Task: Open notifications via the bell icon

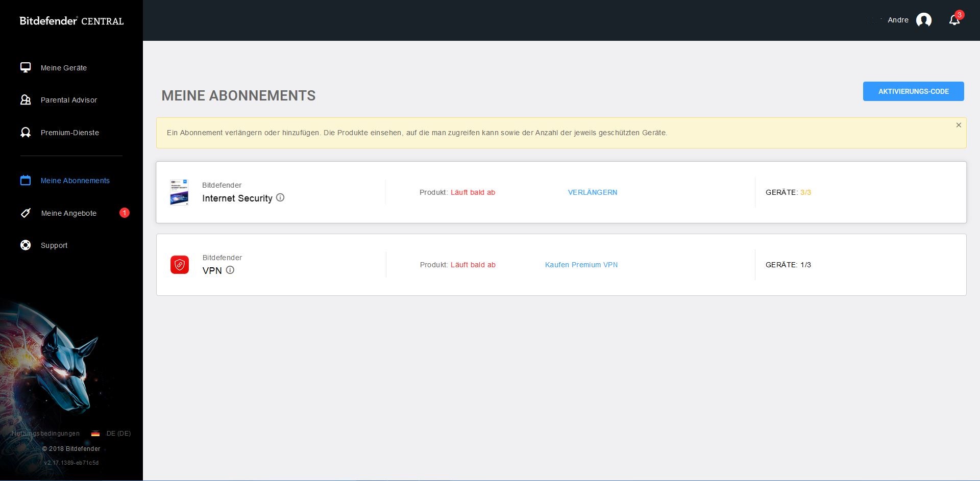Action: click(x=954, y=20)
